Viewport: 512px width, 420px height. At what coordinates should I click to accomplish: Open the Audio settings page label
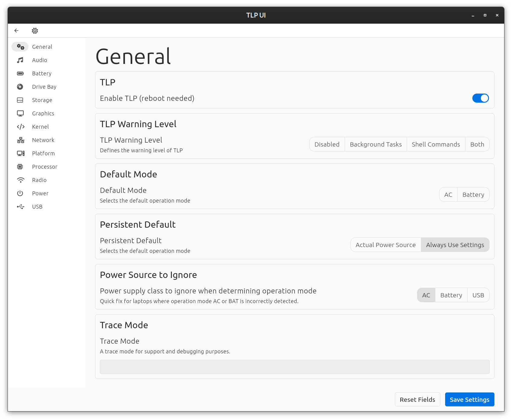(40, 60)
